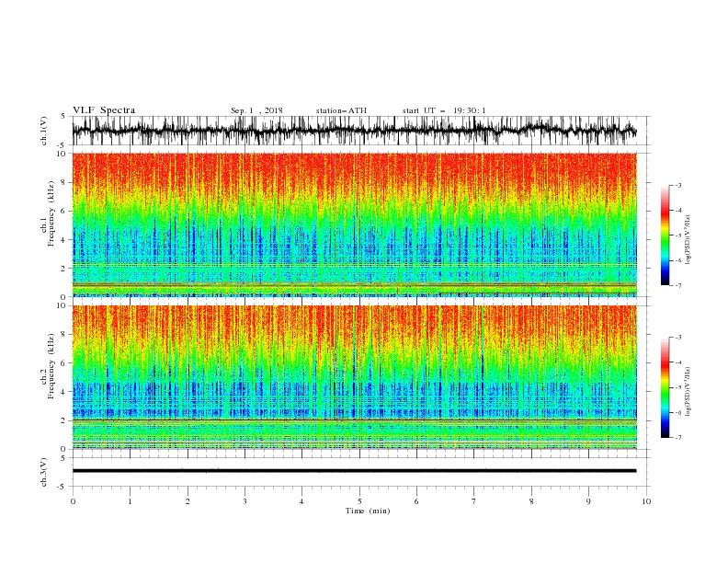Click the "6" kHz tick of ch.2 spectrogram
Image resolution: width=728 pixels, height=563 pixels.
tap(63, 363)
